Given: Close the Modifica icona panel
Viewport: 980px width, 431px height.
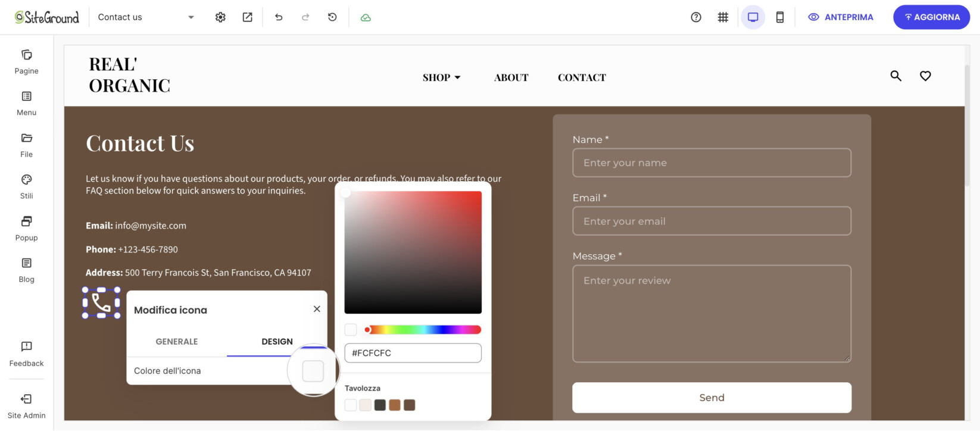Looking at the screenshot, I should coord(317,309).
